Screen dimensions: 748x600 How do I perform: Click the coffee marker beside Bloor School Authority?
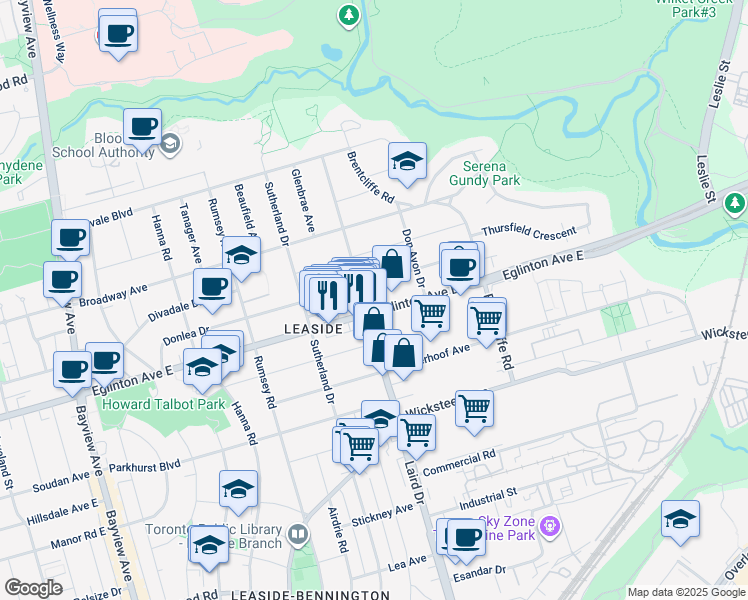click(143, 127)
